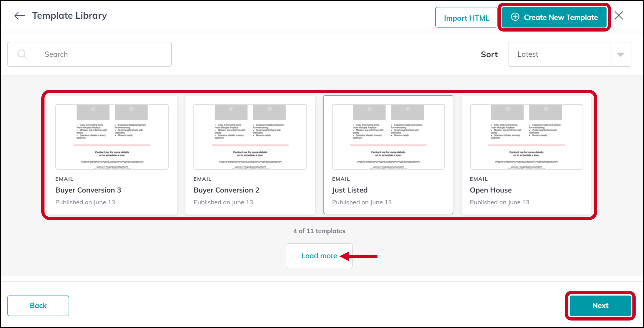This screenshot has width=644, height=328.
Task: Click the Just Listed template title
Action: click(350, 190)
